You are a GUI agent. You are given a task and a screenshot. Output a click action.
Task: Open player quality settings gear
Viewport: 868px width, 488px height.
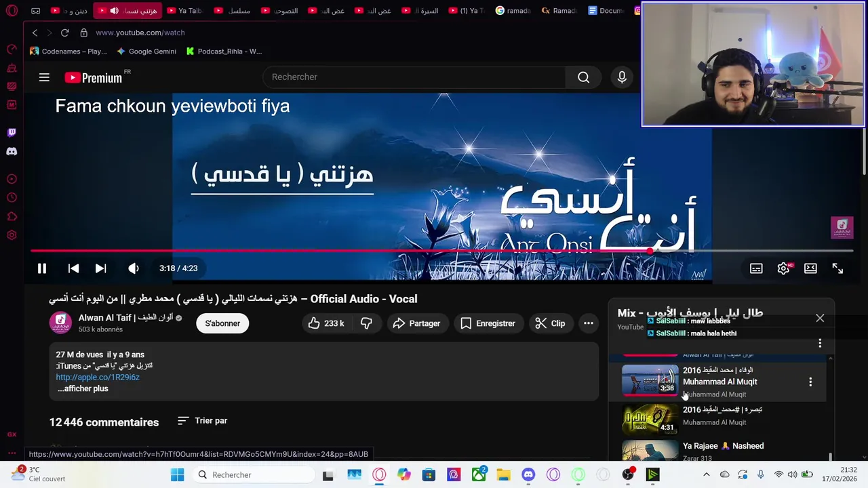coord(783,268)
